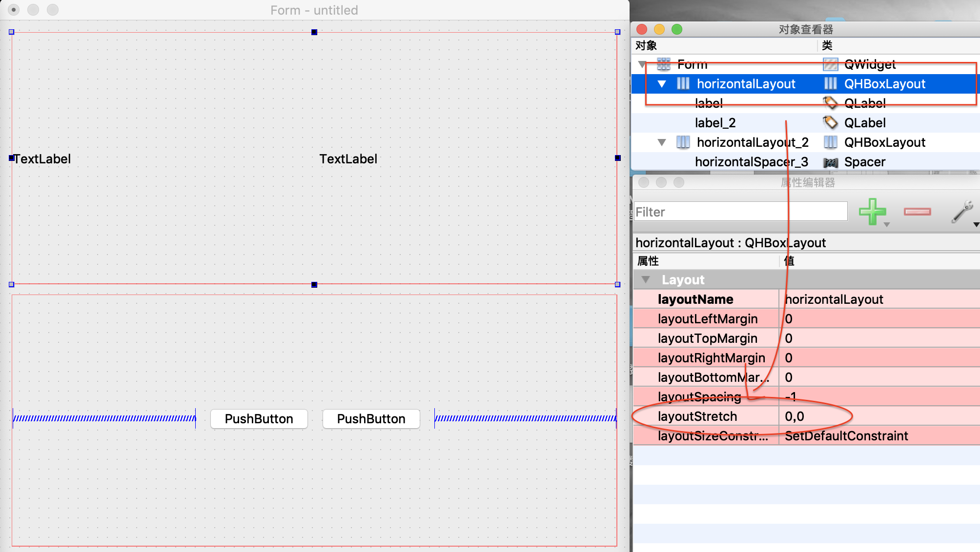Edit the layoutSpacing value -1
Image resolution: width=980 pixels, height=552 pixels.
(x=879, y=397)
